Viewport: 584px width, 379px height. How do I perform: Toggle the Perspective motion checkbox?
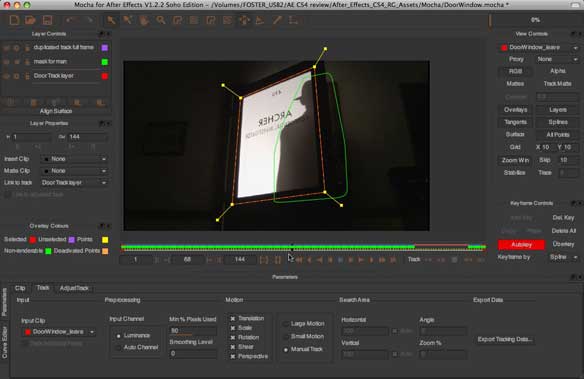tap(233, 356)
